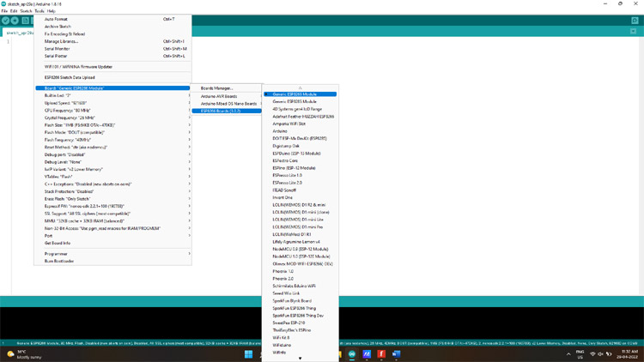Choose Auto Format from Tools menu
The image size is (644, 362).
tap(112, 19)
